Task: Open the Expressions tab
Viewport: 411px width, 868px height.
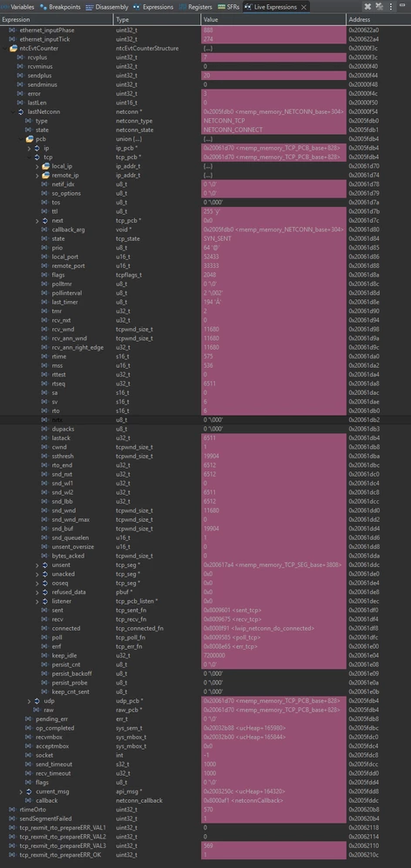Action: [x=153, y=7]
